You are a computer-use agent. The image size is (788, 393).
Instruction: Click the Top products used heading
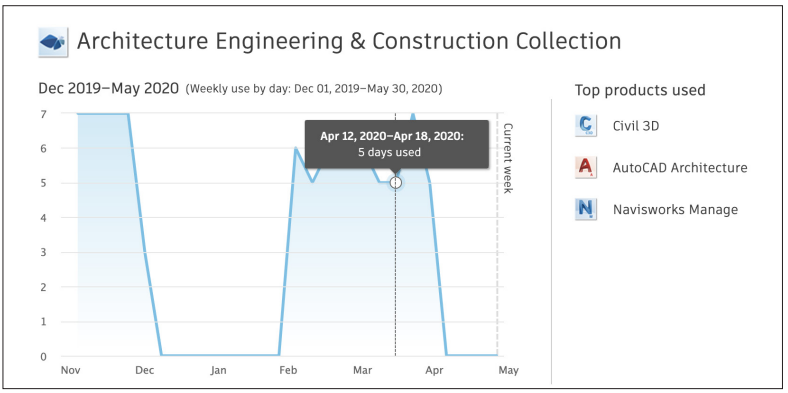(x=640, y=90)
